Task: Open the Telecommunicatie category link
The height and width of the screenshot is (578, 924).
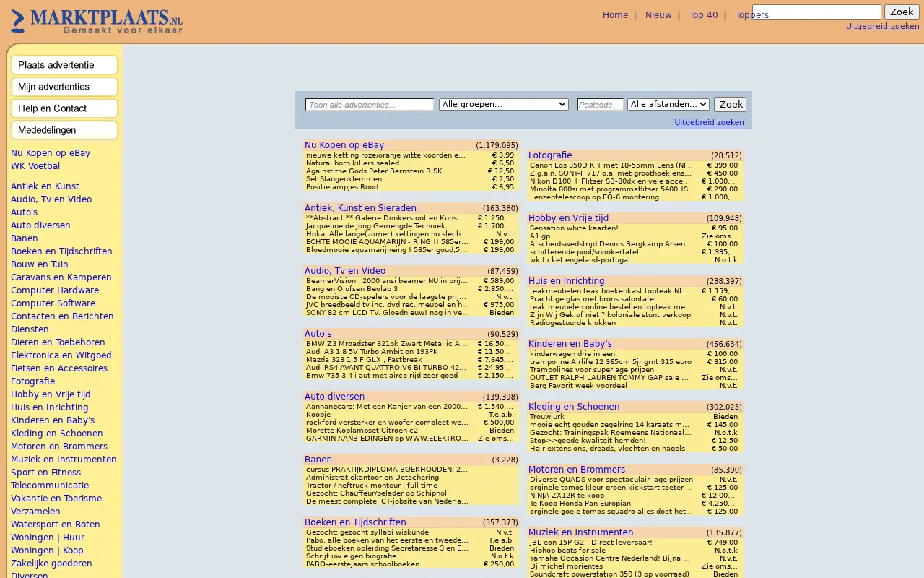Action: (x=50, y=486)
